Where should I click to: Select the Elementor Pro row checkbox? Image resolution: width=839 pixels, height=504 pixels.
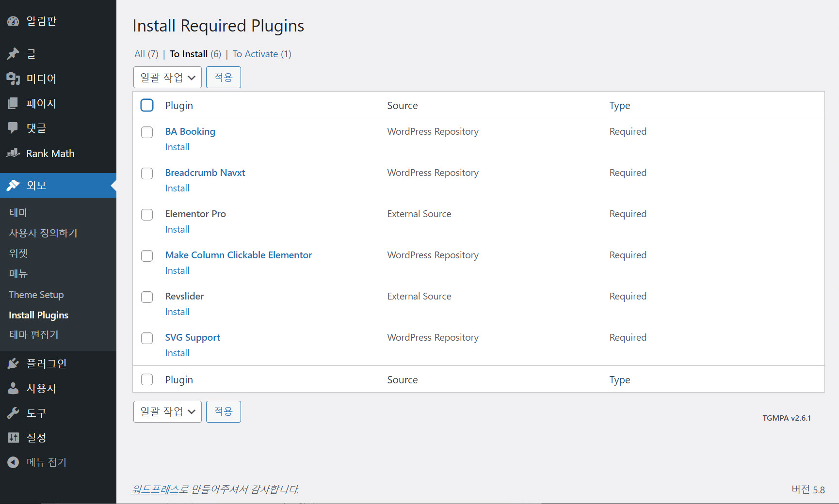tap(147, 215)
